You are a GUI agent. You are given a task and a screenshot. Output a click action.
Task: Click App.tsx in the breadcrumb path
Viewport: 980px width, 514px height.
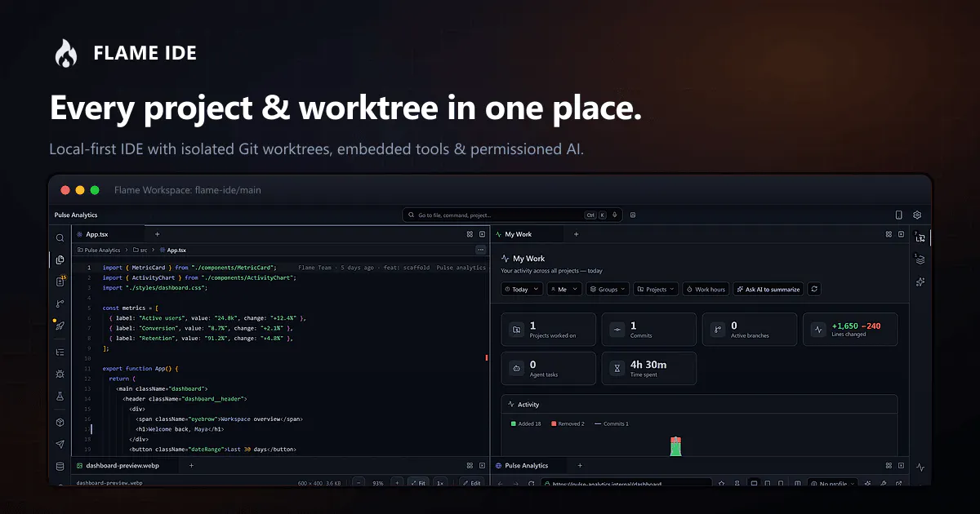[x=172, y=250]
